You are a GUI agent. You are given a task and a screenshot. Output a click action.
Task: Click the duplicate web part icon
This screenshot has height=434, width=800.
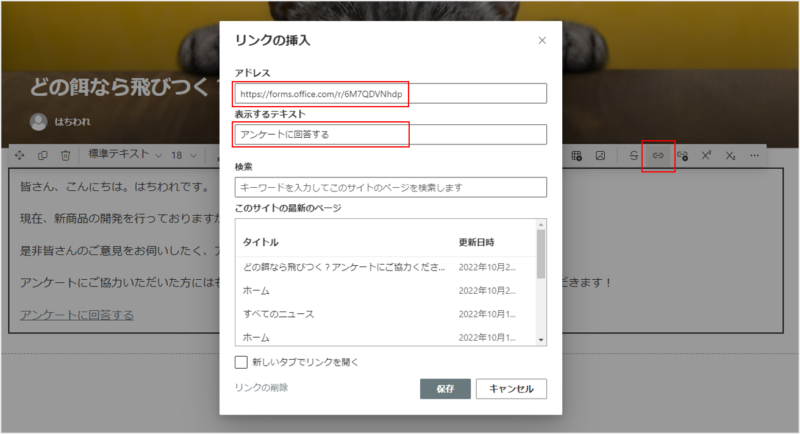[x=42, y=156]
